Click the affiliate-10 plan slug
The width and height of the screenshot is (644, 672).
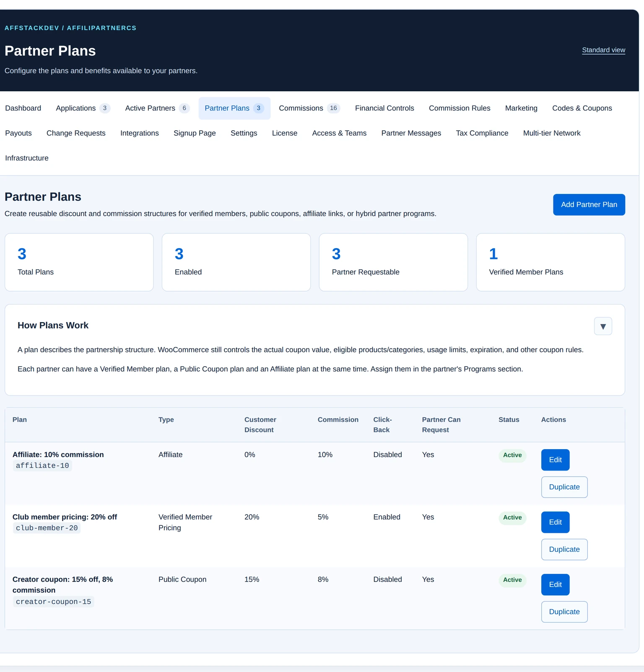(42, 466)
